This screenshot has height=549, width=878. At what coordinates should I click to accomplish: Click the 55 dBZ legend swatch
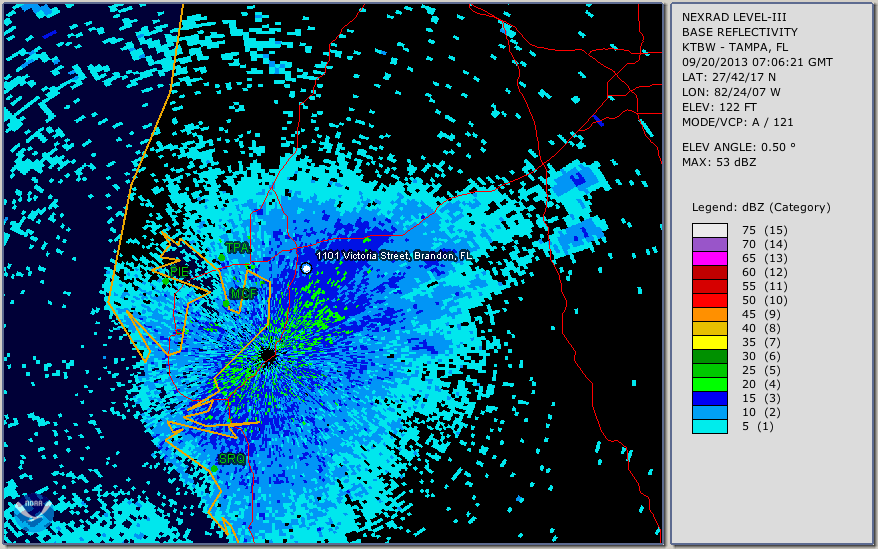pyautogui.click(x=709, y=286)
